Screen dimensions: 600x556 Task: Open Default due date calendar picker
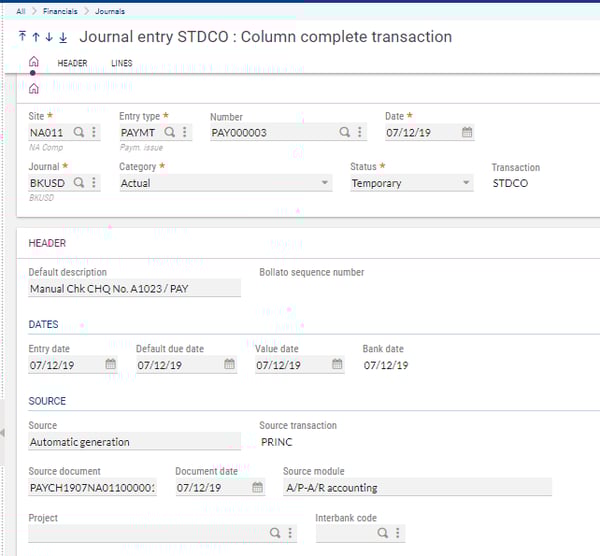[229, 365]
